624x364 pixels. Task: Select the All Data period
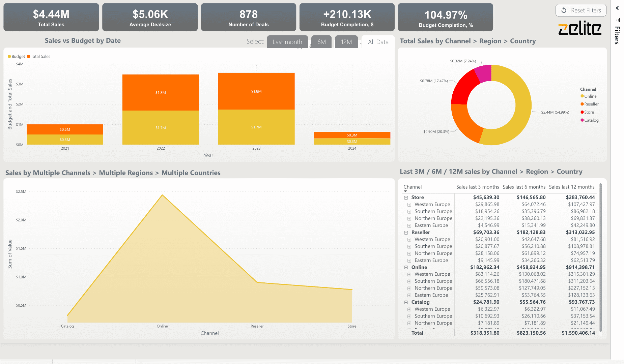[x=378, y=42]
